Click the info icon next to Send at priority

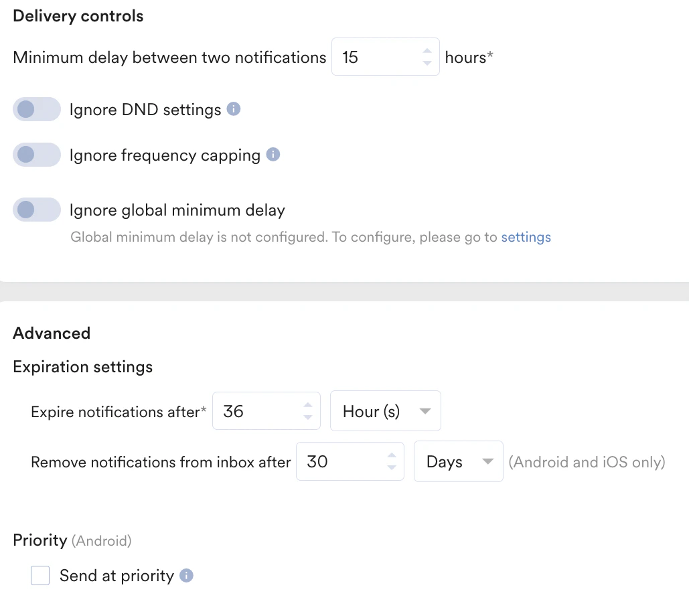point(185,575)
